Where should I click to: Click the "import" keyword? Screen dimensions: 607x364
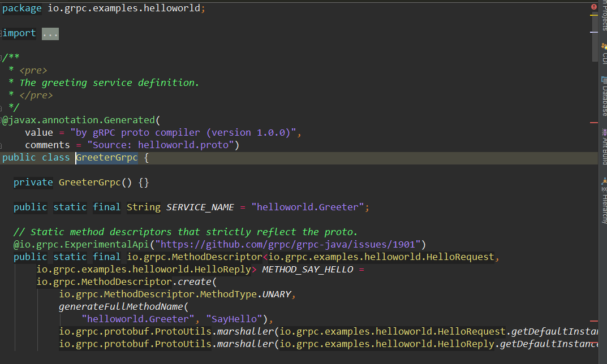(19, 33)
